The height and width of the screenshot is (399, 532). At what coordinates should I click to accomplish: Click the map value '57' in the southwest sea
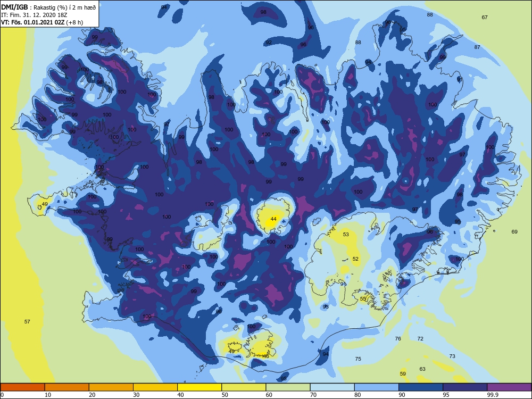(x=27, y=321)
